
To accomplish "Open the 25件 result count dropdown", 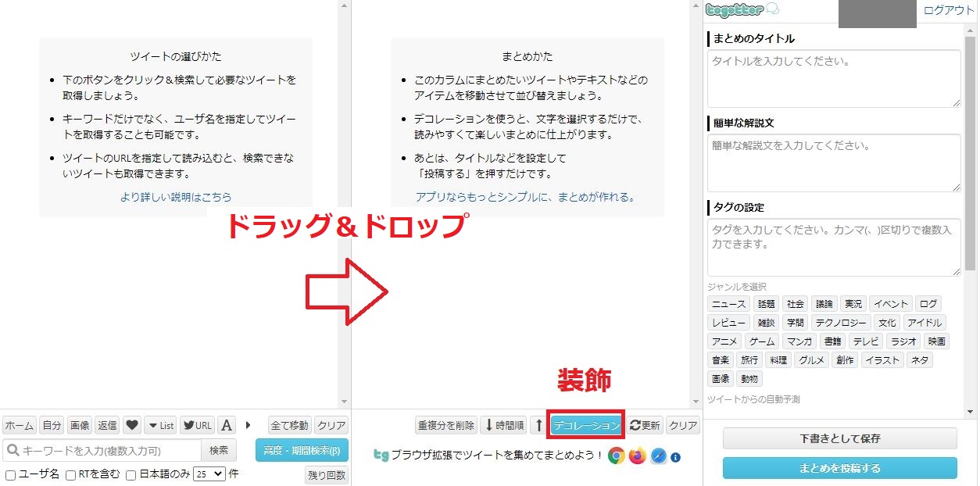I will (x=209, y=474).
